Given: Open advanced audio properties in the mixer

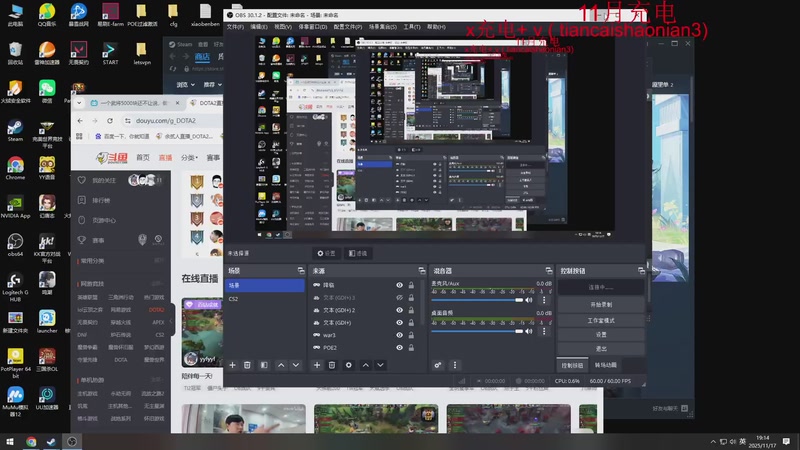Looking at the screenshot, I should coord(439,365).
